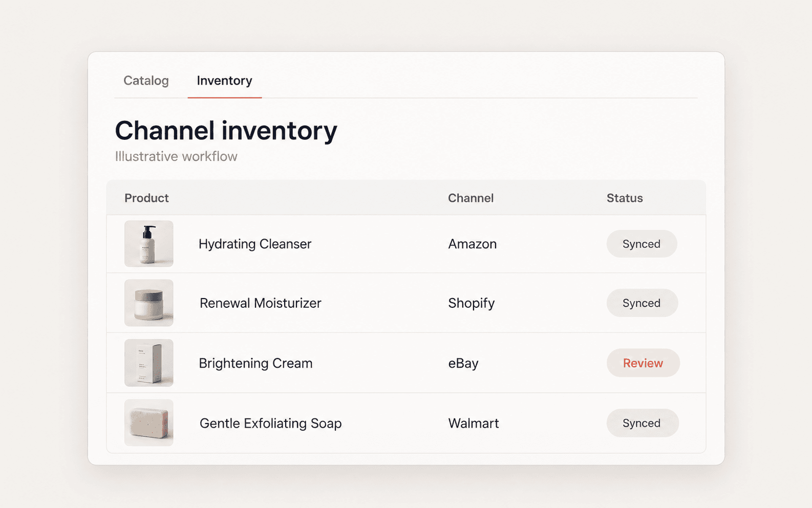The height and width of the screenshot is (508, 812).
Task: Click the Illustrative workflow subtitle
Action: (176, 156)
